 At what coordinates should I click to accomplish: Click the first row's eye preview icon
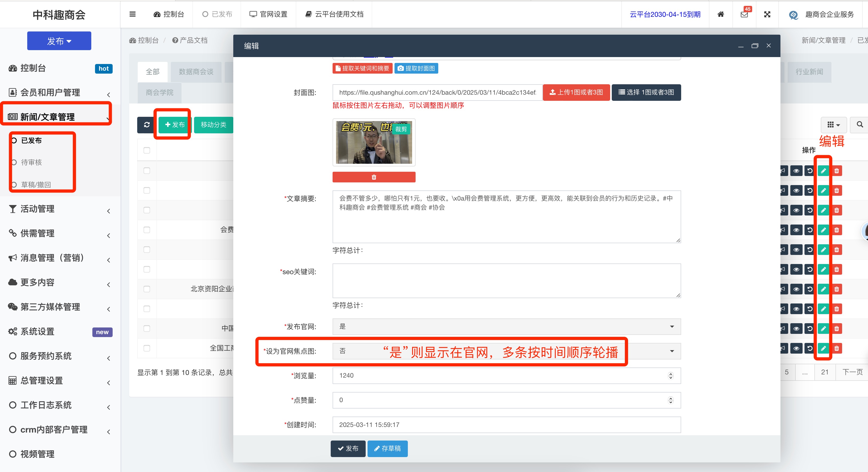point(796,171)
